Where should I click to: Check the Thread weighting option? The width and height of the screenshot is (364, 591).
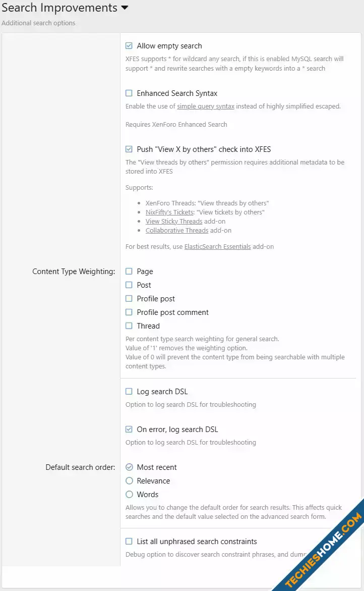click(x=129, y=326)
